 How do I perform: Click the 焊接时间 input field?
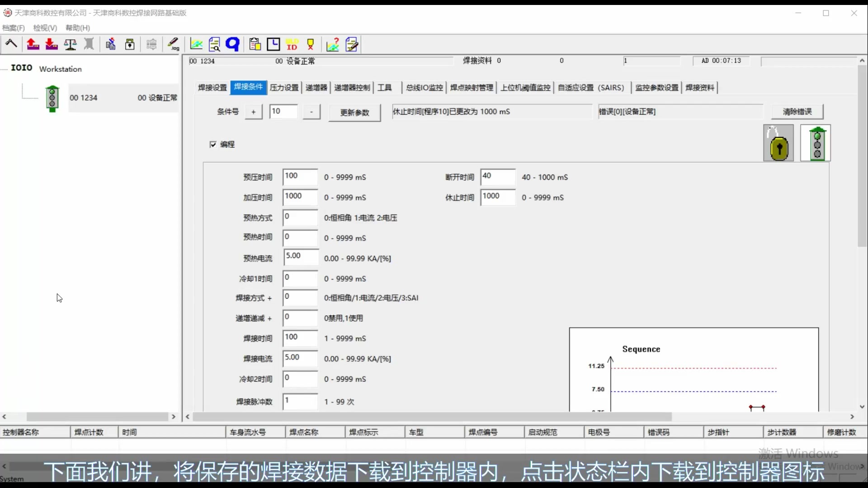[300, 338]
